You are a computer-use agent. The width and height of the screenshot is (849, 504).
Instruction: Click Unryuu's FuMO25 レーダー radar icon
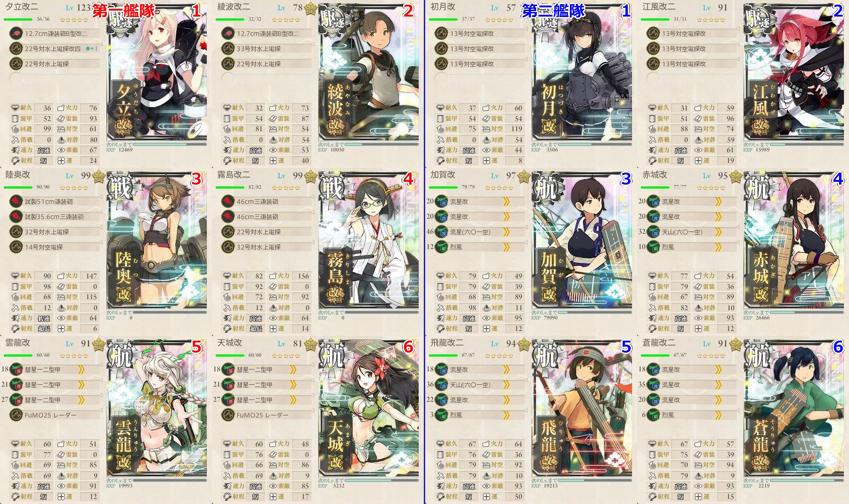pyautogui.click(x=16, y=415)
